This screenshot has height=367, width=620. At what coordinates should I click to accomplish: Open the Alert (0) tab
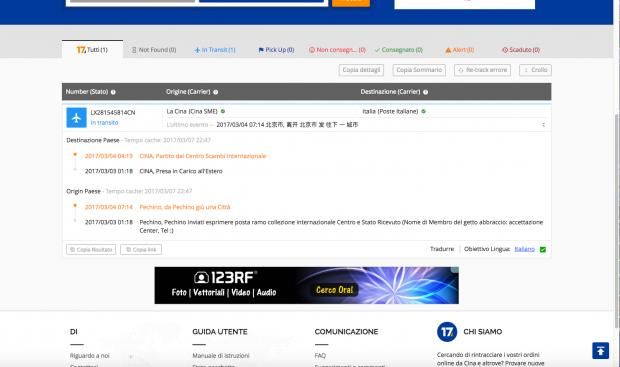pos(459,50)
